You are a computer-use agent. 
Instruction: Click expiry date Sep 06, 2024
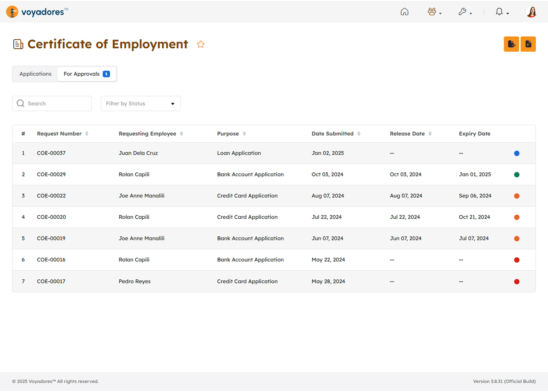coord(475,196)
